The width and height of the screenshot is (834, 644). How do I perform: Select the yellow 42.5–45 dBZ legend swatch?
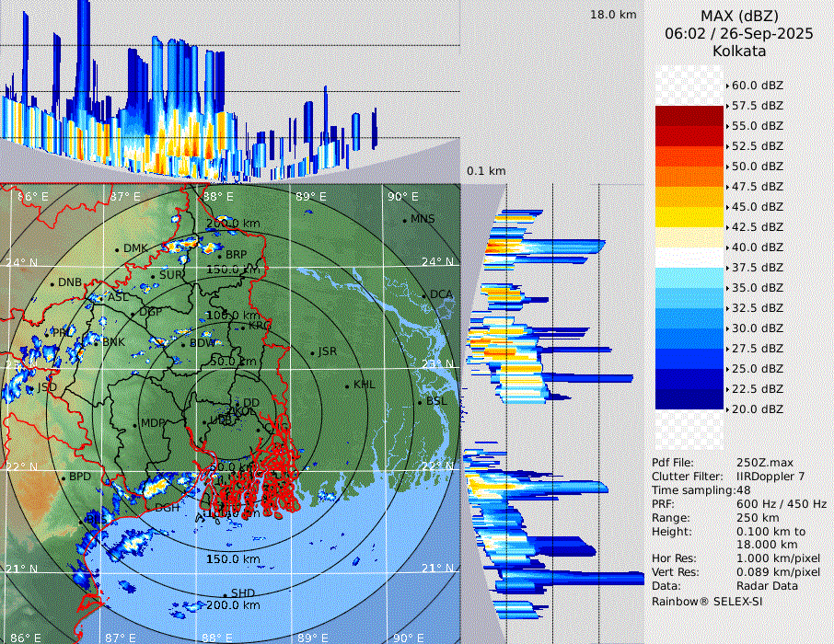point(689,217)
